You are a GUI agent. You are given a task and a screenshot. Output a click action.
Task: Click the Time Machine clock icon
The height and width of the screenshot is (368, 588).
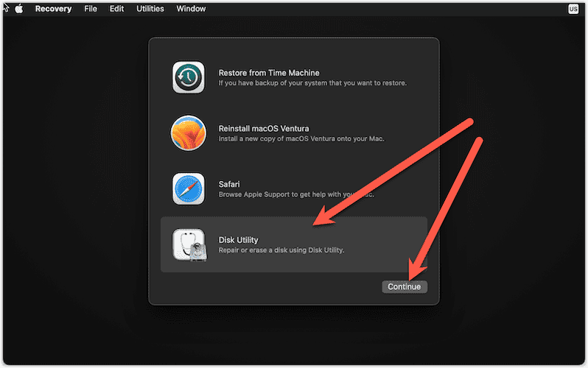coord(188,77)
